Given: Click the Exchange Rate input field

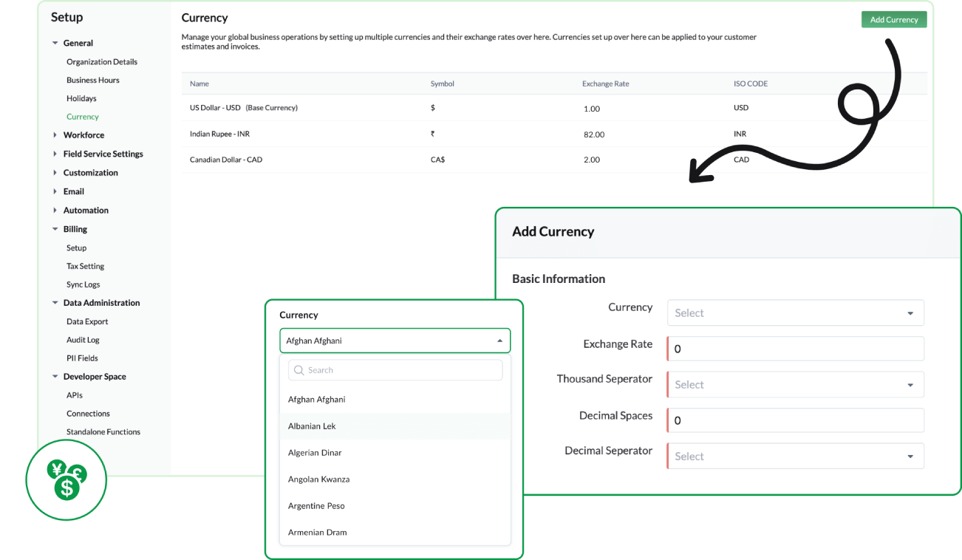Looking at the screenshot, I should pos(795,349).
